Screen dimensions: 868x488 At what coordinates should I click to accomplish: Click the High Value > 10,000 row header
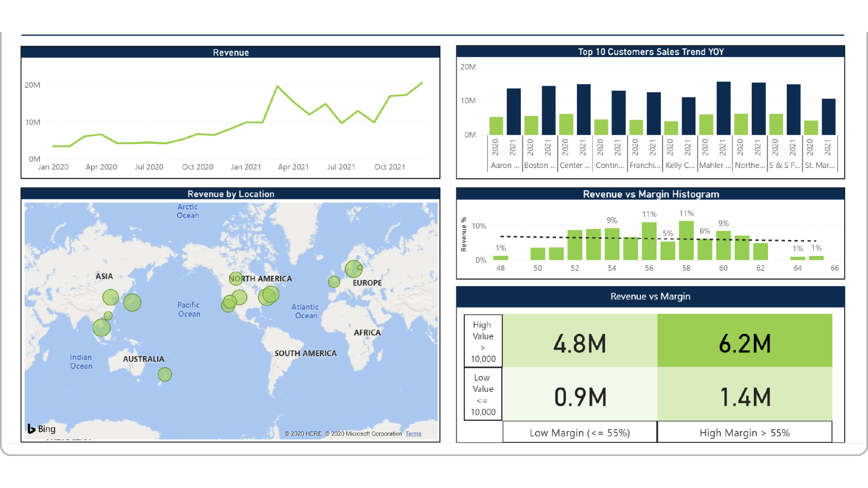(483, 341)
